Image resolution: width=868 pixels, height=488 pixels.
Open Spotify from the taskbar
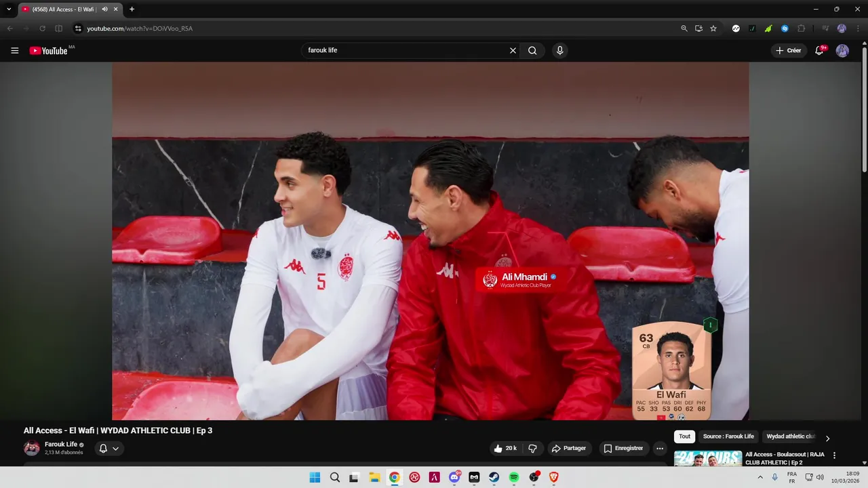click(514, 477)
